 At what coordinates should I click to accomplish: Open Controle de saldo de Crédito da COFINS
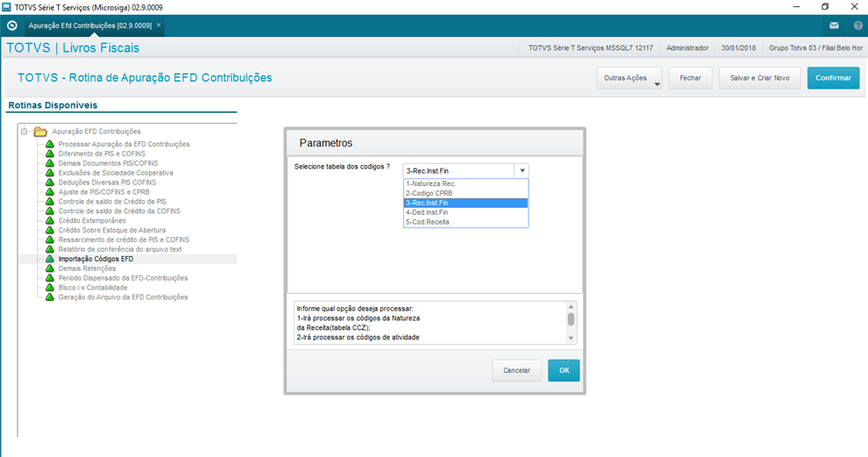pyautogui.click(x=119, y=211)
